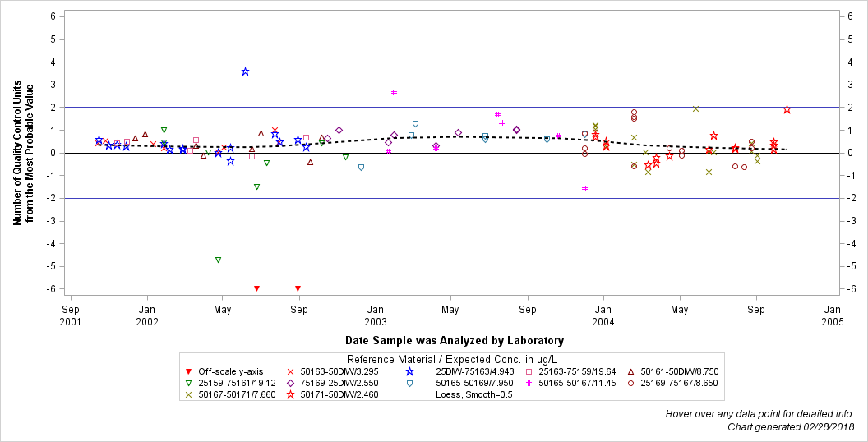The width and height of the screenshot is (868, 442).
Task: Click the blue star legend marker for 25DIW-75163/4.943
Action: click(409, 371)
